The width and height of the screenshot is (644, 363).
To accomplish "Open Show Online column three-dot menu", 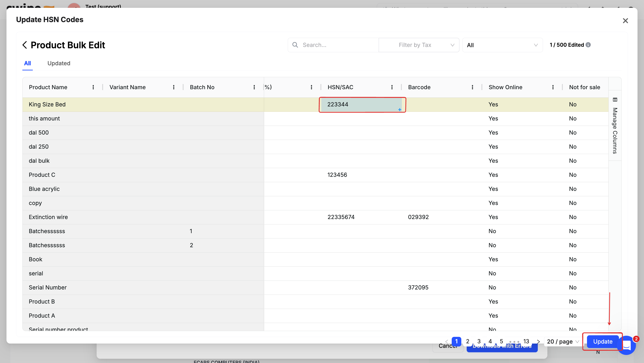I will [x=553, y=87].
